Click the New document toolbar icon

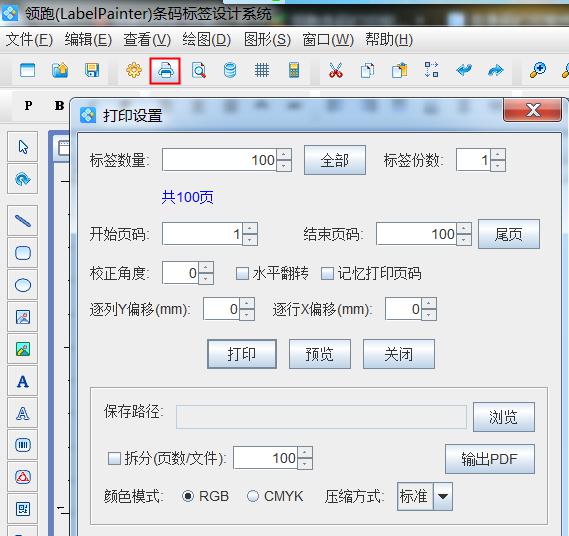(x=28, y=70)
